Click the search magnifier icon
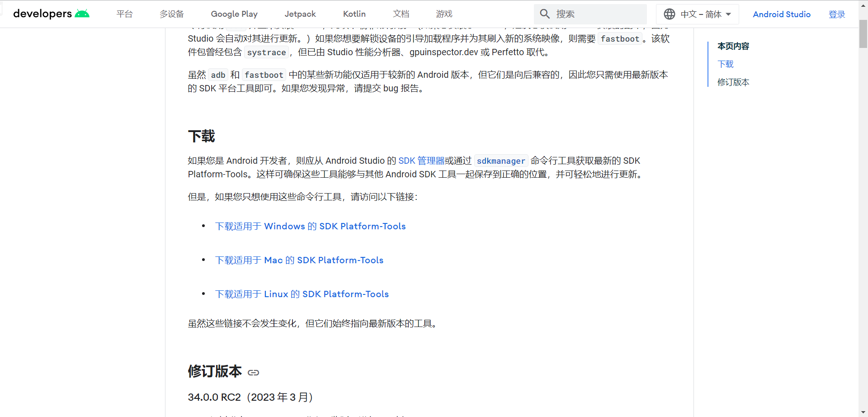Image resolution: width=868 pixels, height=417 pixels. pyautogui.click(x=545, y=14)
